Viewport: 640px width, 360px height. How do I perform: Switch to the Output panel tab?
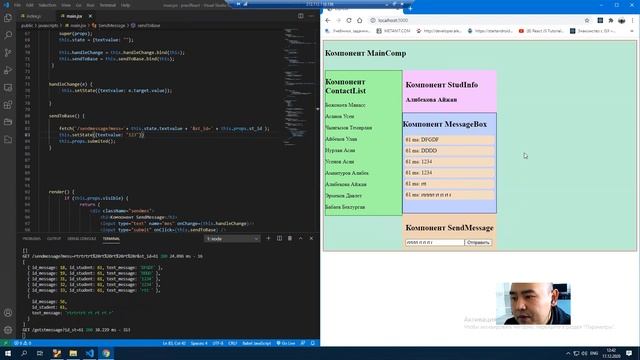[53, 239]
